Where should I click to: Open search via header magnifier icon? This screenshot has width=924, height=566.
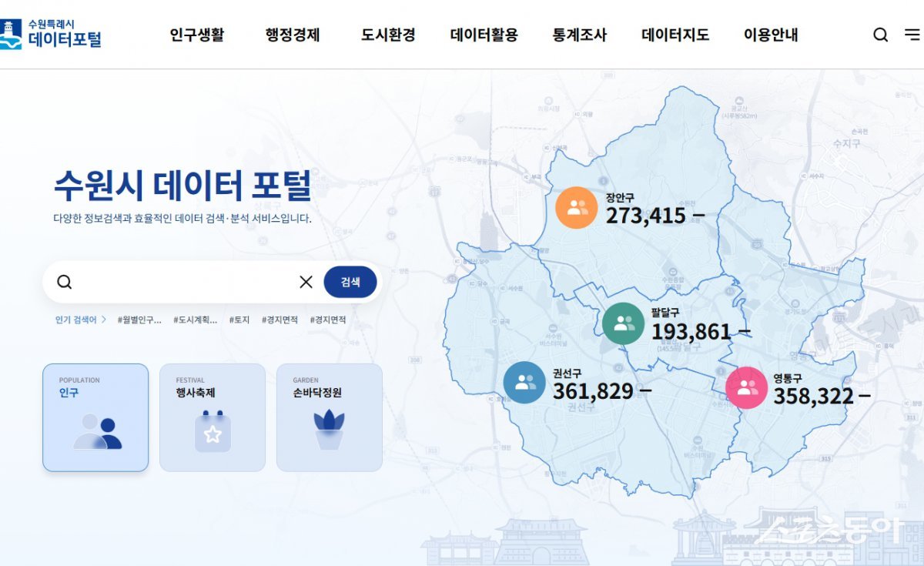click(880, 35)
